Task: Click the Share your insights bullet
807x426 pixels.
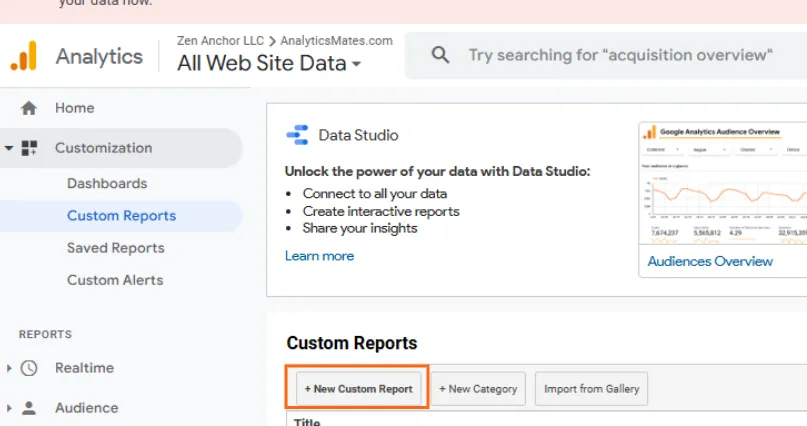Action: 360,228
